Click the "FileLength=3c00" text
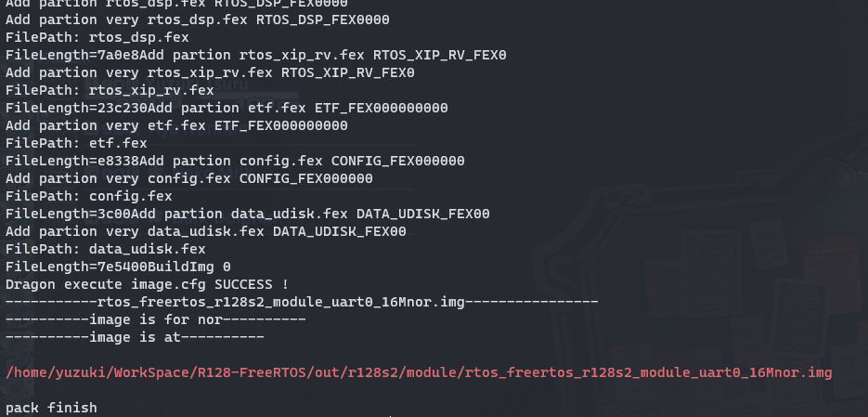This screenshot has height=417, width=868. pyautogui.click(x=66, y=214)
